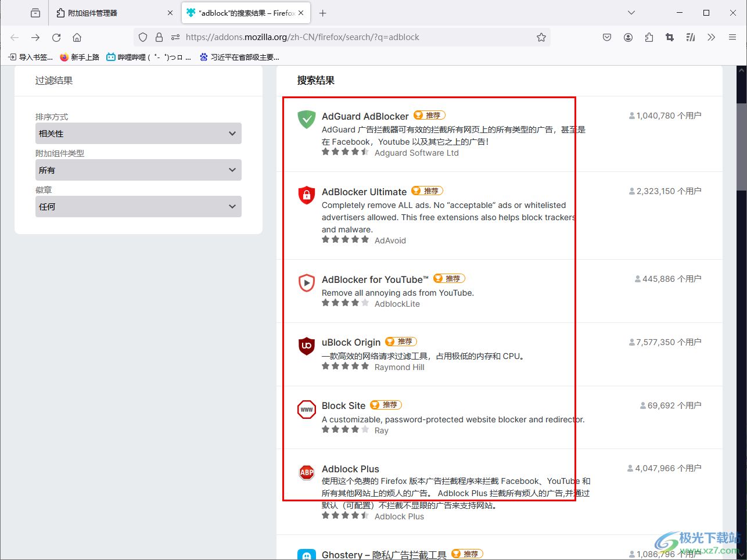Open the uBlock Origin result
This screenshot has height=560, width=747.
tap(351, 342)
